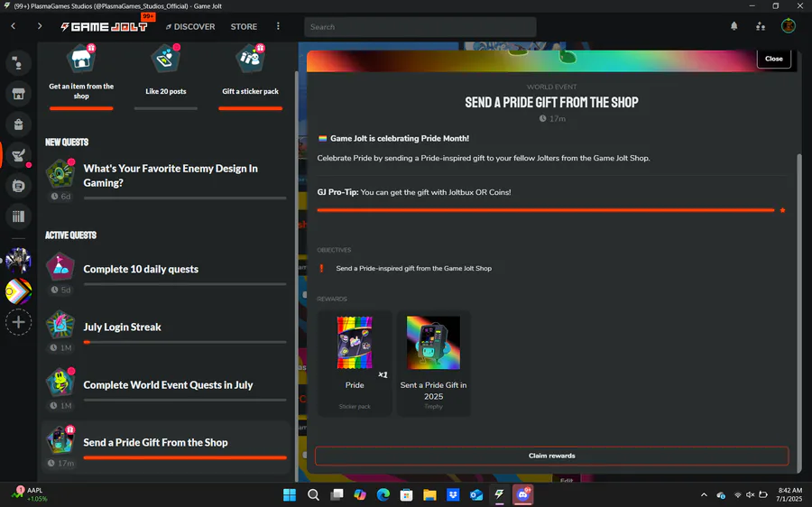The image size is (812, 507).
Task: Open the library sidebar icon
Action: [18, 216]
